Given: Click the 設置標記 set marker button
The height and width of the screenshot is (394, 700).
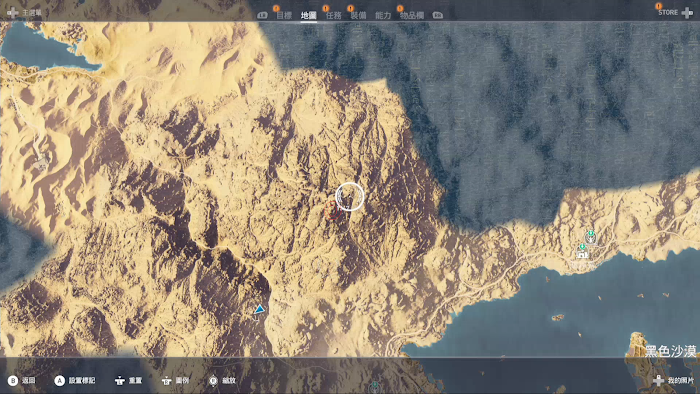Looking at the screenshot, I should [x=75, y=381].
